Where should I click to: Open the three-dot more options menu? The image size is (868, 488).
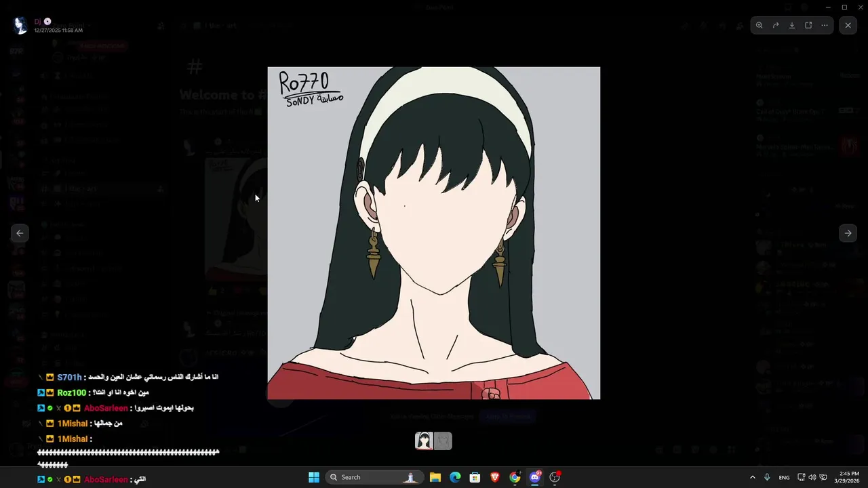pyautogui.click(x=825, y=25)
